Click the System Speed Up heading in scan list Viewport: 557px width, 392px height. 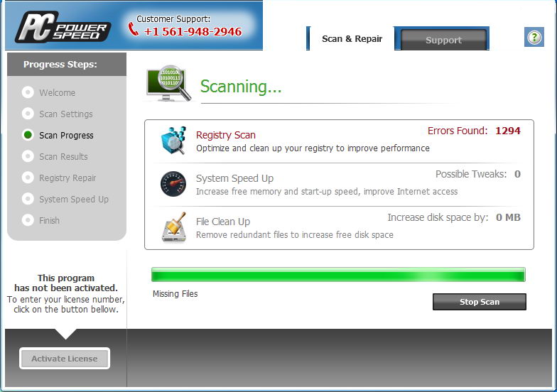click(x=234, y=178)
